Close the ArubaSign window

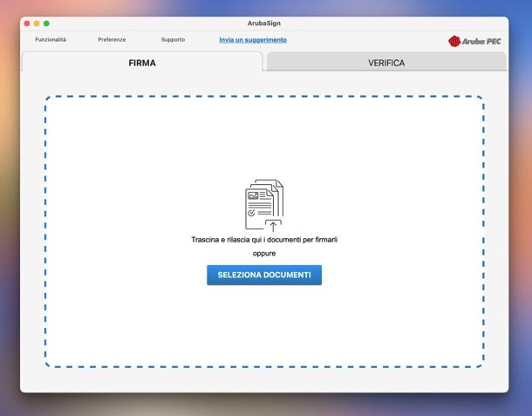[x=27, y=24]
